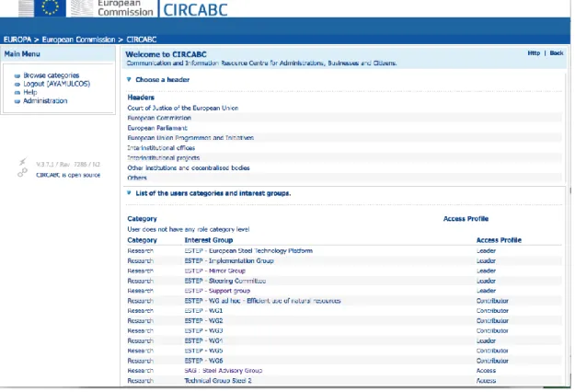Select European Union Programmes and Initiatives header
Image resolution: width=575 pixels, height=392 pixels.
click(x=190, y=138)
